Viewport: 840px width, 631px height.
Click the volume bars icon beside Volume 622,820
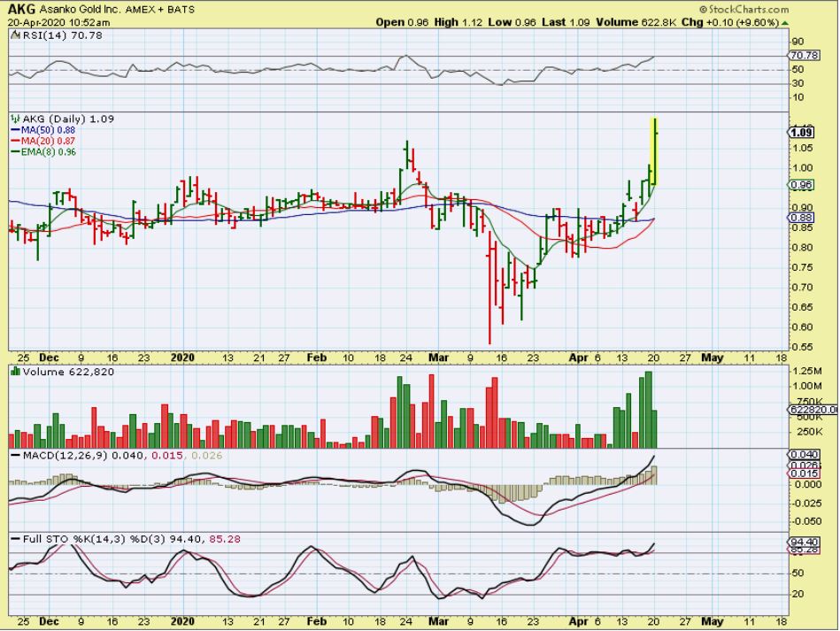(x=16, y=371)
